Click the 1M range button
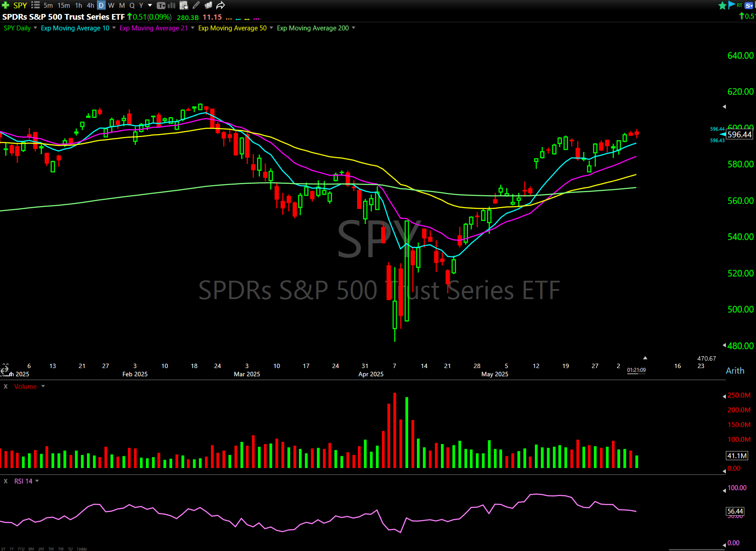This screenshot has width=756, height=551. pos(51,549)
